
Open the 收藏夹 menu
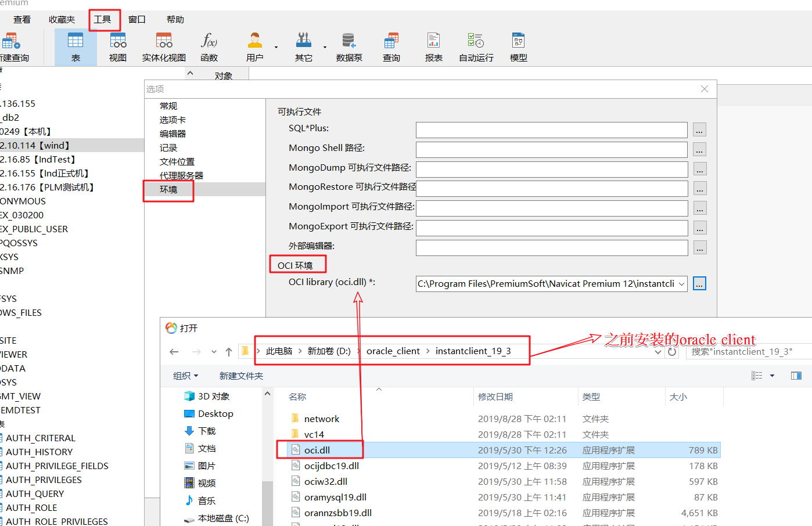[62, 20]
